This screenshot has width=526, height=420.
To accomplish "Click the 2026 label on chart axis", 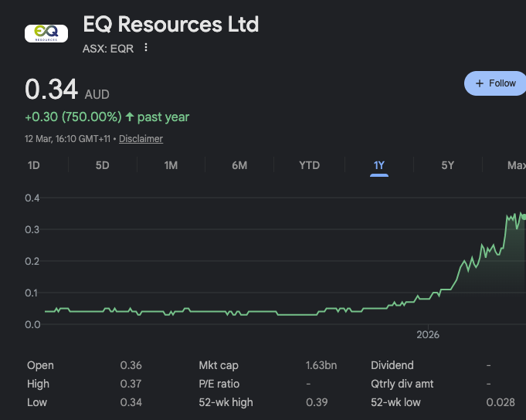I will pos(428,334).
